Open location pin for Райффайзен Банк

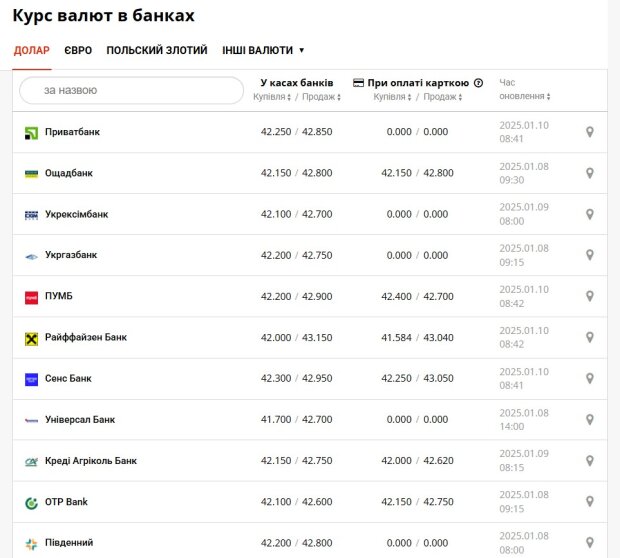pos(590,337)
